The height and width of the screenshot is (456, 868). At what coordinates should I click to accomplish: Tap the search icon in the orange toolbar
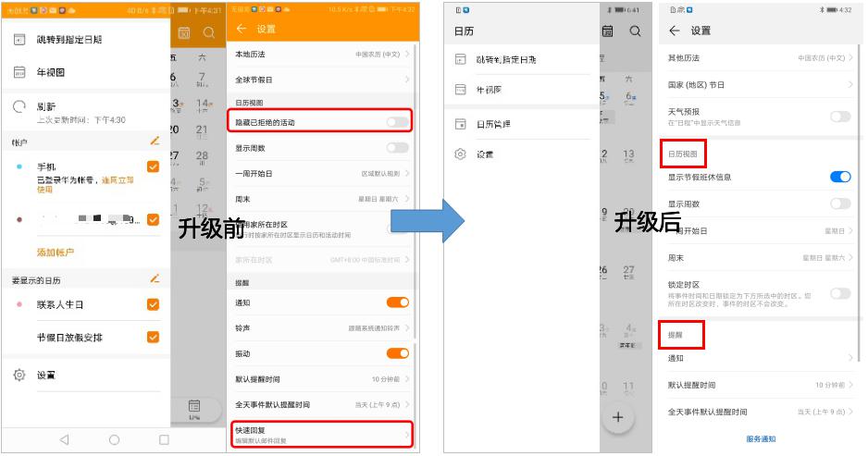[x=209, y=32]
